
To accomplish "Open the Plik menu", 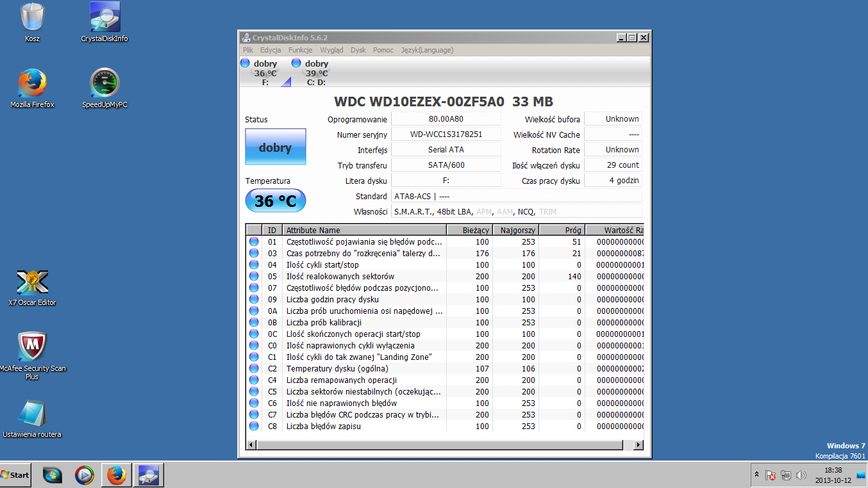I will [248, 50].
